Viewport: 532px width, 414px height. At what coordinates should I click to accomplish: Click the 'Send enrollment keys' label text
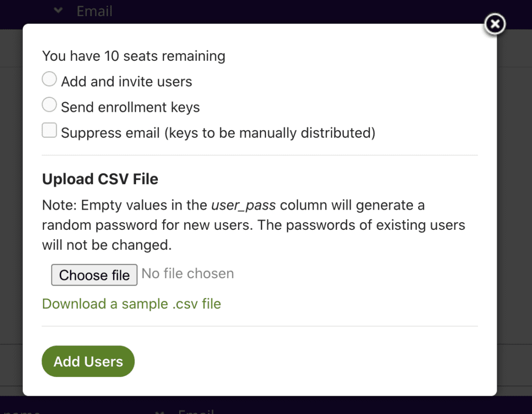(130, 107)
